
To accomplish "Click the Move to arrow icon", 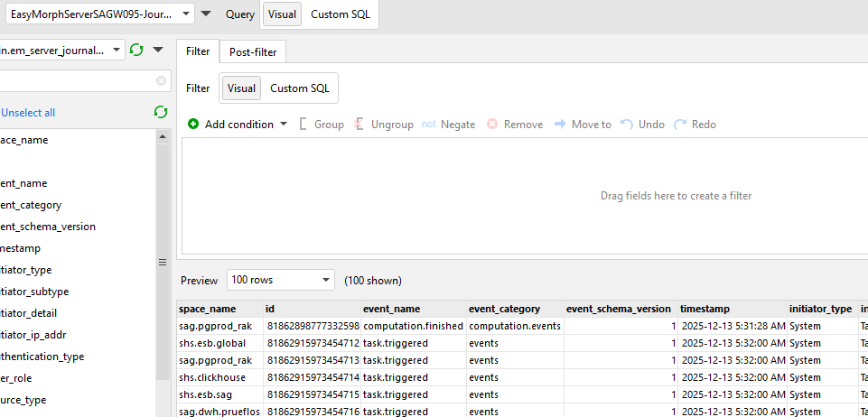I will click(x=560, y=125).
